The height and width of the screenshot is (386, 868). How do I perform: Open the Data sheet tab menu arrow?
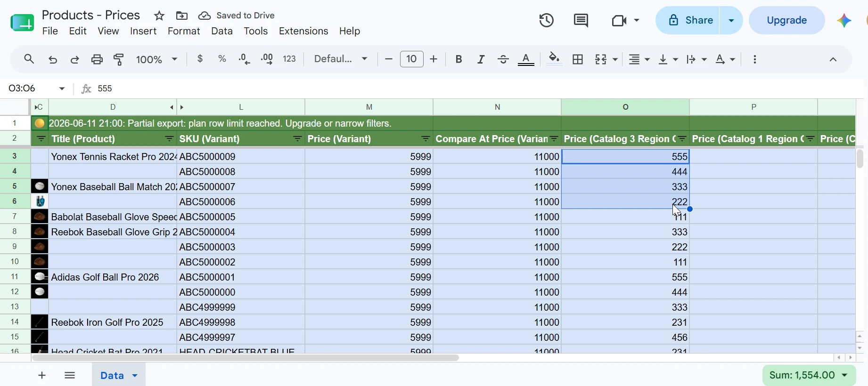pyautogui.click(x=135, y=376)
